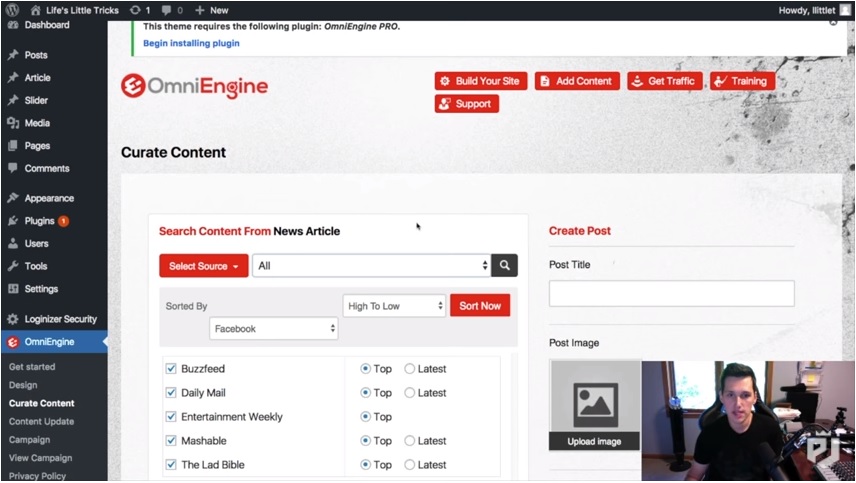
Task: Click the Get Traffic button
Action: [x=664, y=81]
